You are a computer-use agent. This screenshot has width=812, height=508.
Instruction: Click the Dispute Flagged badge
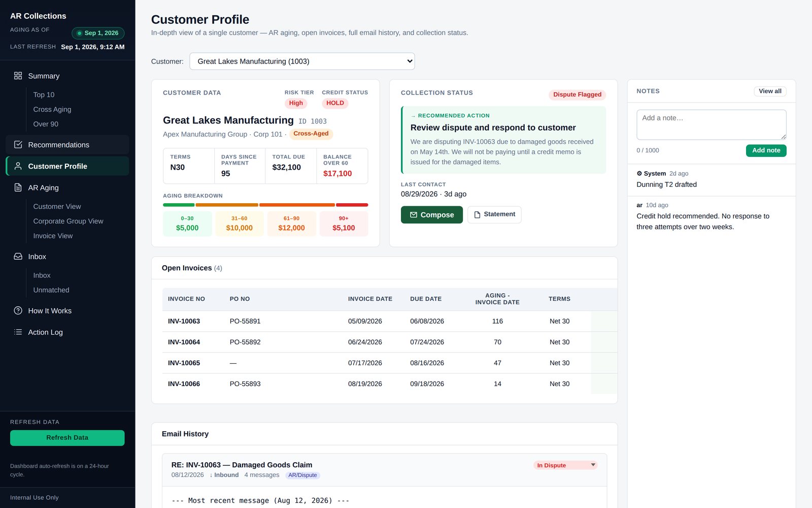tap(577, 94)
